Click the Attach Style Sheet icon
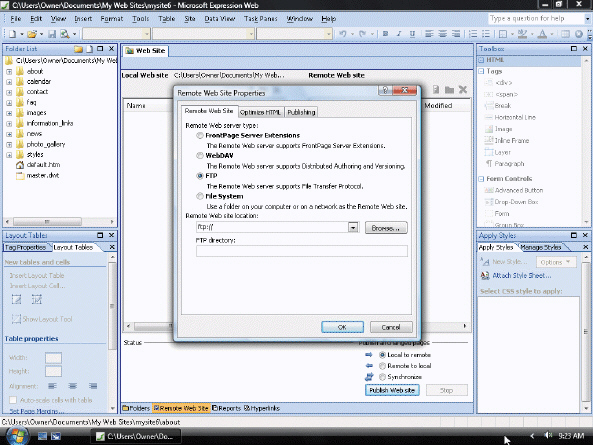Screen dimensions: 593x445 (485, 276)
